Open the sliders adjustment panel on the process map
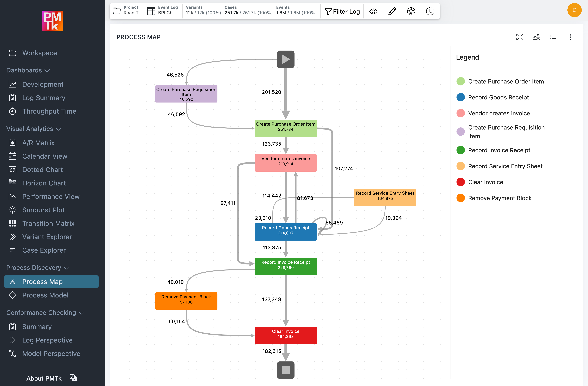 click(x=537, y=37)
